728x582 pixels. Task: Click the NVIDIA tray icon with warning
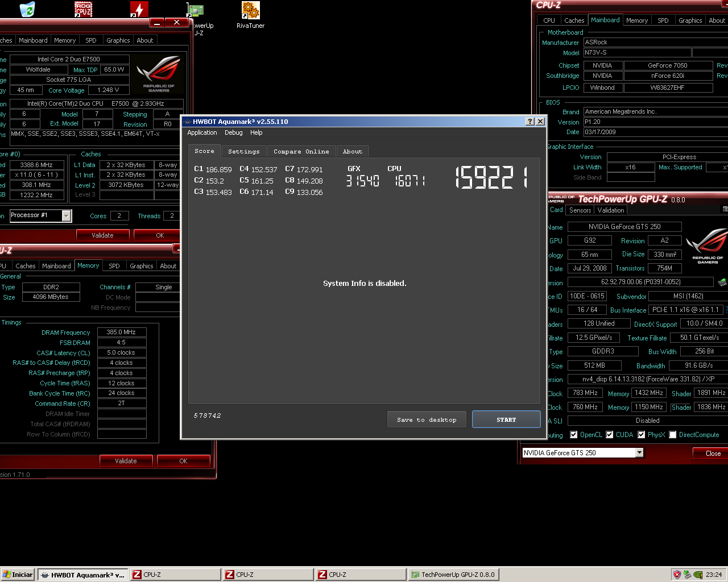point(698,575)
